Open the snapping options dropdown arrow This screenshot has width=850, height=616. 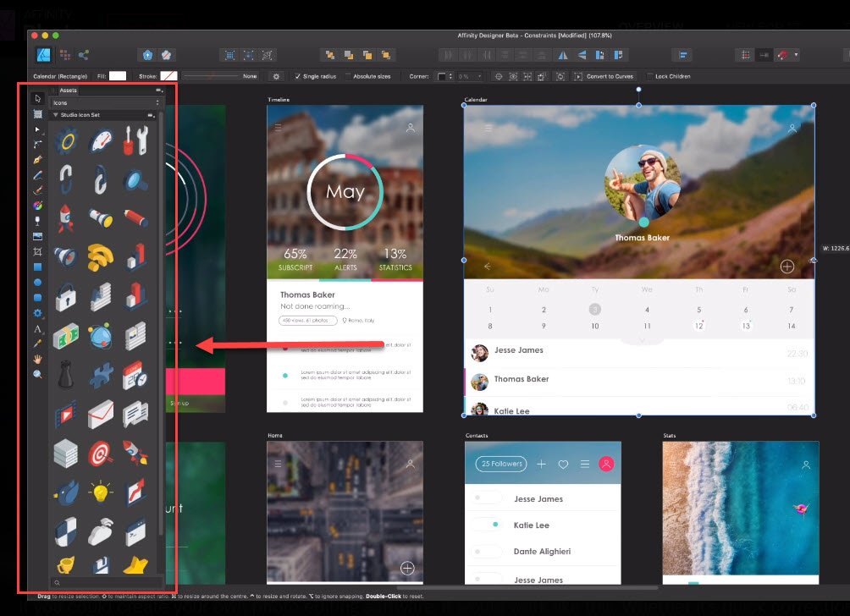(796, 55)
